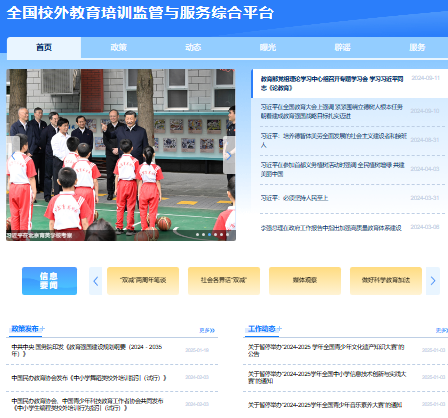Open the 习近平 news item dated 2024-08-31
The image size is (448, 418).
[x=334, y=140]
